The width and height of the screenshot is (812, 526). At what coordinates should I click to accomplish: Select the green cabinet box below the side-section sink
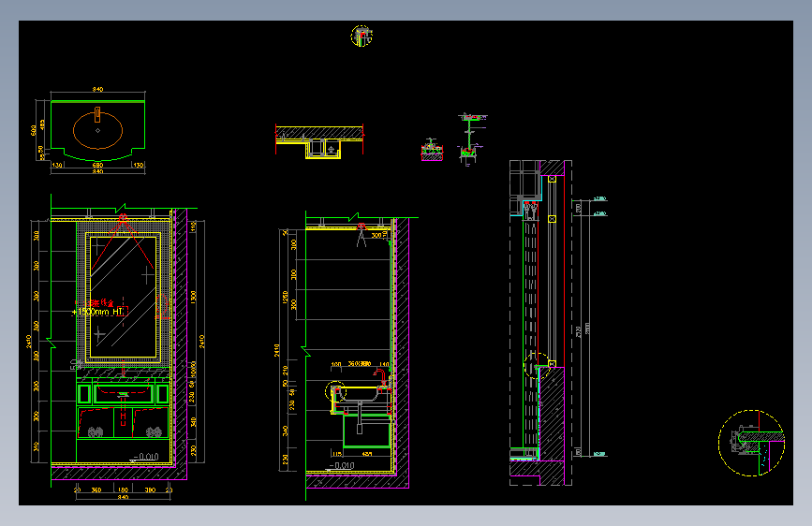point(368,431)
